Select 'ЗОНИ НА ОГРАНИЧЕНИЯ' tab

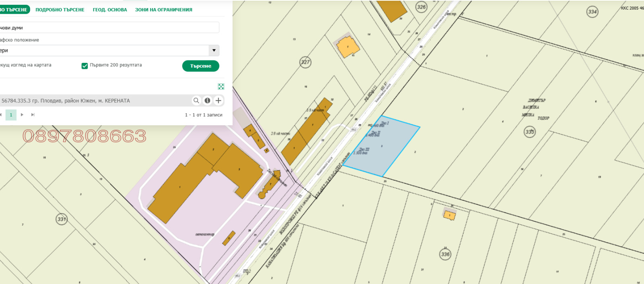[163, 10]
